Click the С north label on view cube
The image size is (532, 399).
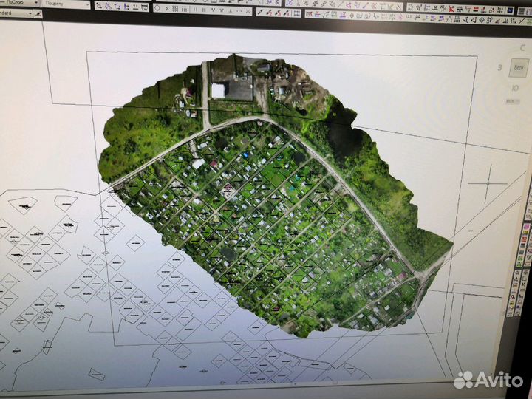click(x=522, y=48)
